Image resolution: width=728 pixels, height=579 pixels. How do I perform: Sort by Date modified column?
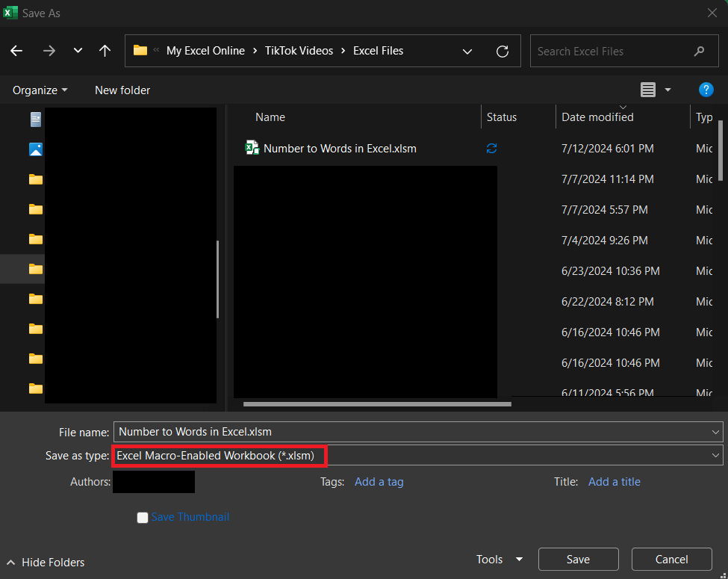coord(597,117)
